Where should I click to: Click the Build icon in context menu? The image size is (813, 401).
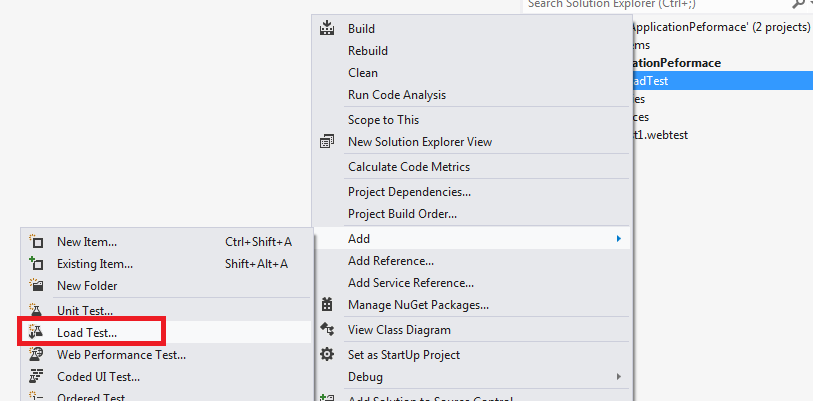click(327, 29)
